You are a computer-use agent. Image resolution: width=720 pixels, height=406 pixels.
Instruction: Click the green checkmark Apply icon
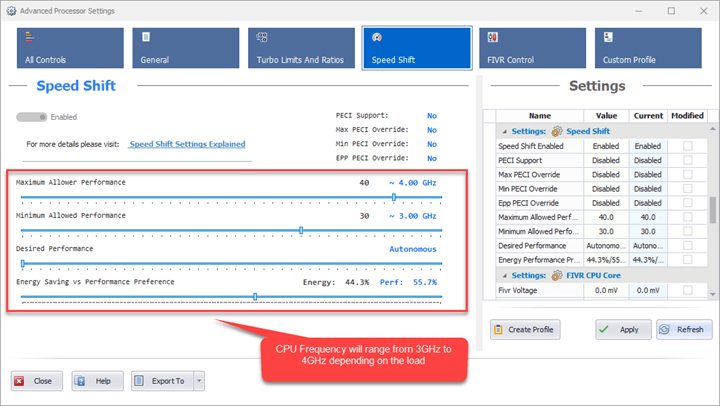pyautogui.click(x=604, y=329)
